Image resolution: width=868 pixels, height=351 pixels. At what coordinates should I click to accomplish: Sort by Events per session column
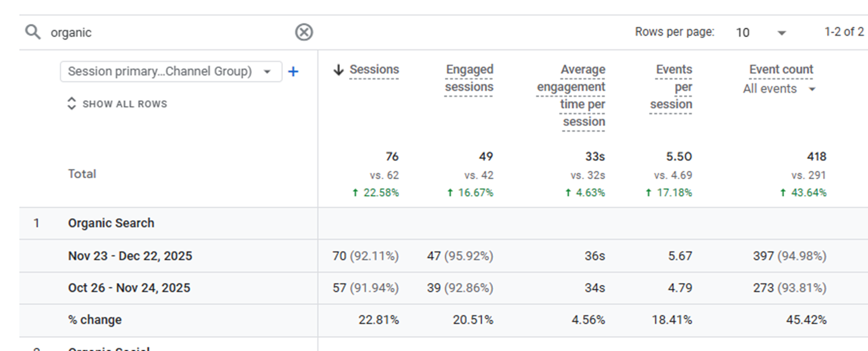672,87
